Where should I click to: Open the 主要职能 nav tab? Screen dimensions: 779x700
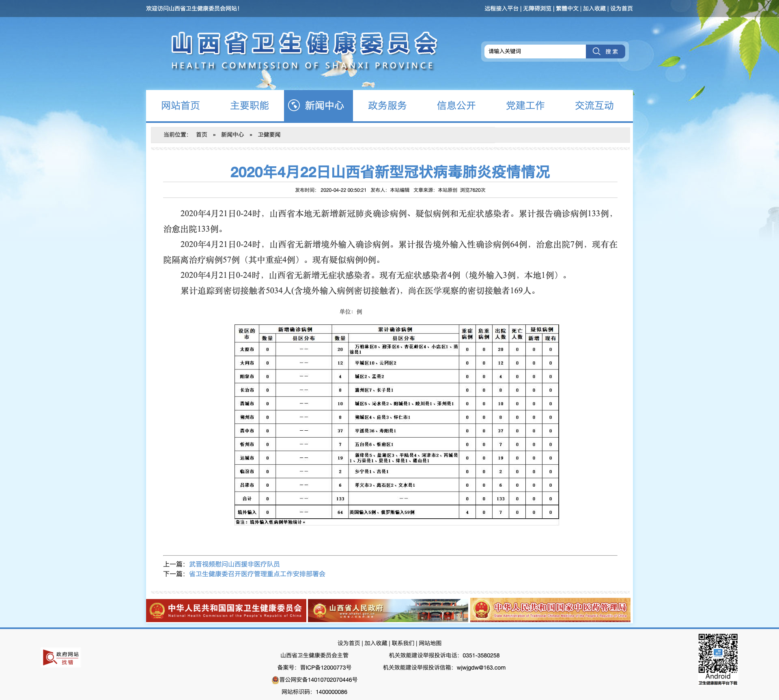250,105
